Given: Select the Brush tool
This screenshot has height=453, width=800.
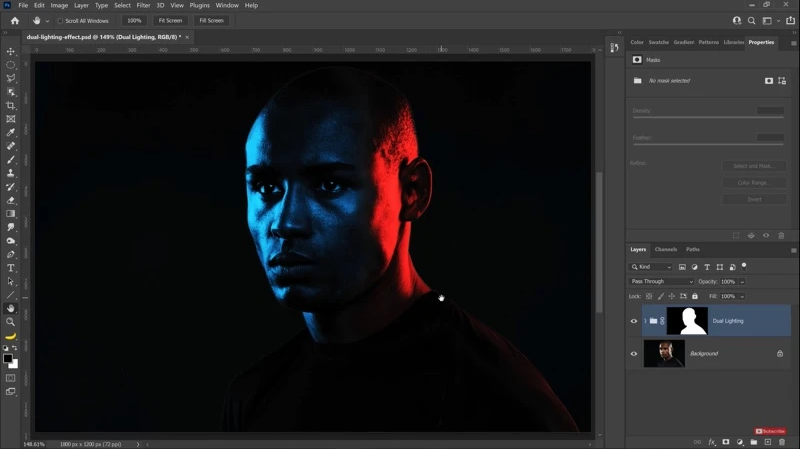Looking at the screenshot, I should pos(11,160).
